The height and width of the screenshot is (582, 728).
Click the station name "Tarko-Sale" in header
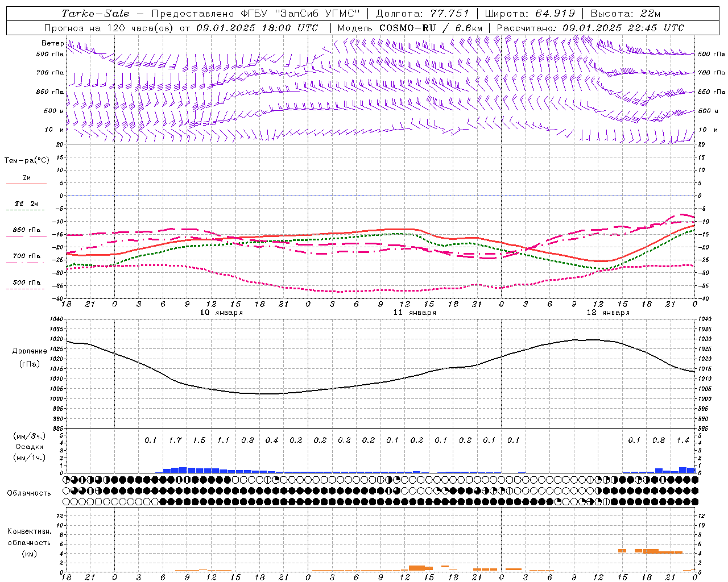coord(95,14)
